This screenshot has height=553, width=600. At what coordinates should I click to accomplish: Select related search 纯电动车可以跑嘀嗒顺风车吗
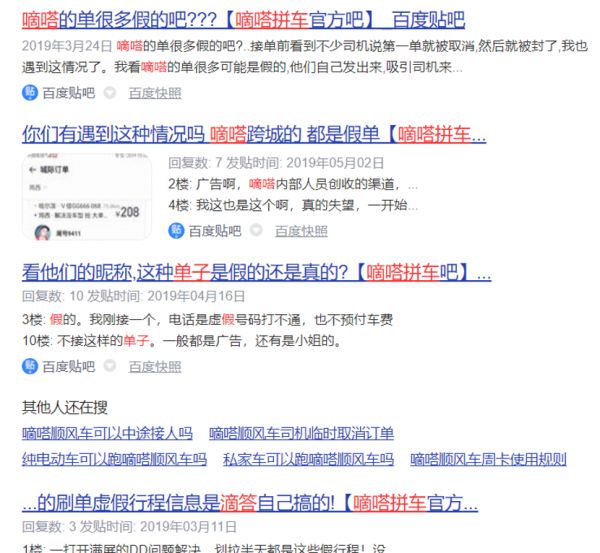[114, 459]
